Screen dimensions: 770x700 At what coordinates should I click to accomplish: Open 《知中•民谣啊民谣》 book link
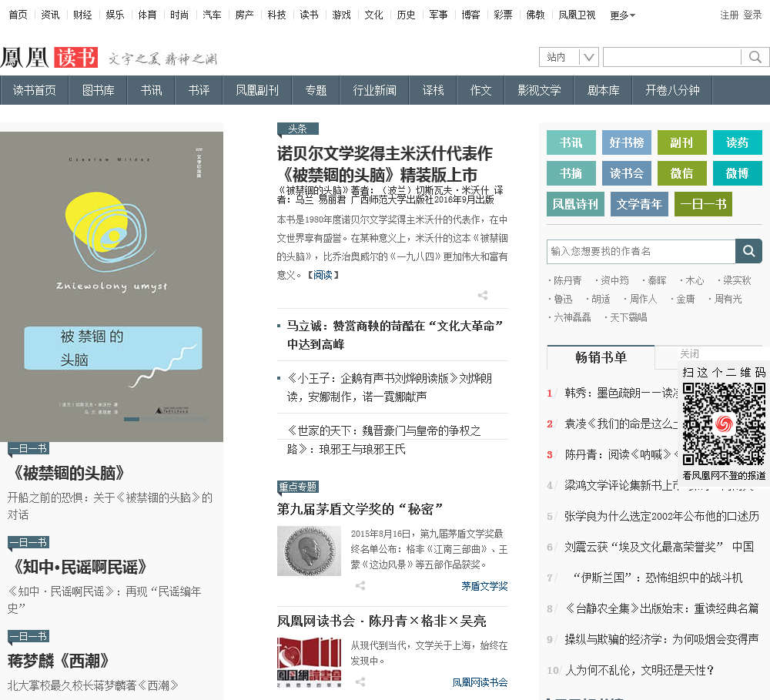pos(79,566)
